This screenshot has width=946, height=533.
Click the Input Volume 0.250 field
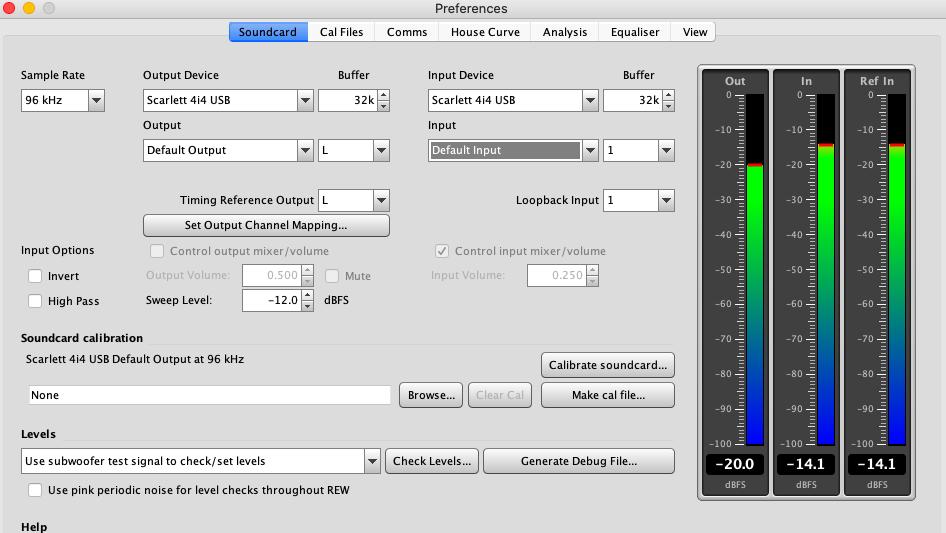tap(556, 275)
